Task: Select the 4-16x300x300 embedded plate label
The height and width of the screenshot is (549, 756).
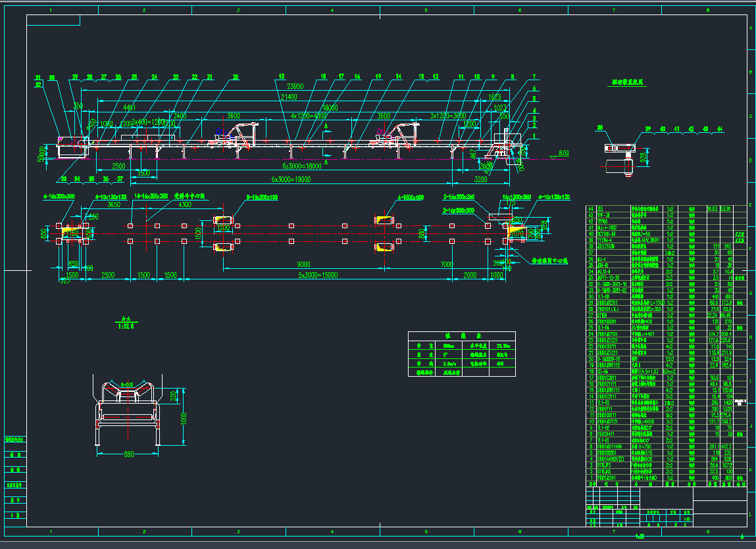Action: [x=59, y=197]
